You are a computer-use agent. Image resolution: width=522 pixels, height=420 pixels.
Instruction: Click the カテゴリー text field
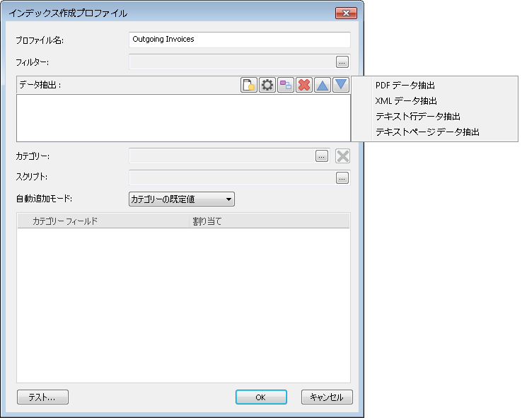221,156
